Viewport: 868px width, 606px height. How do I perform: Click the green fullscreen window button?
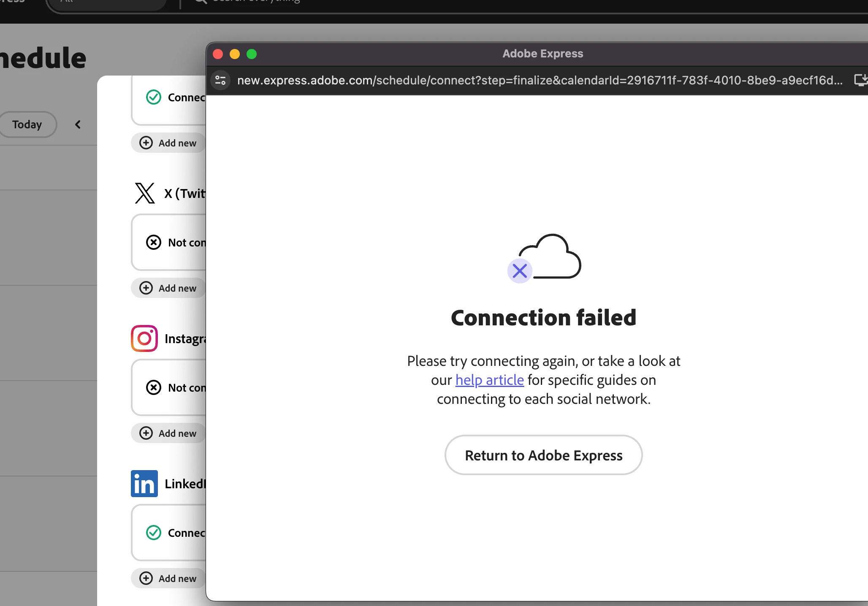point(252,54)
